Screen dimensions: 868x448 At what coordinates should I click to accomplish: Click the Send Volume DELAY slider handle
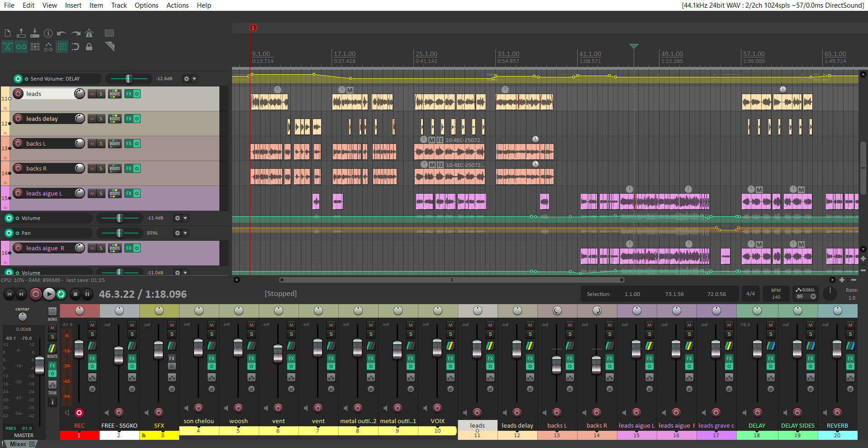pos(129,79)
